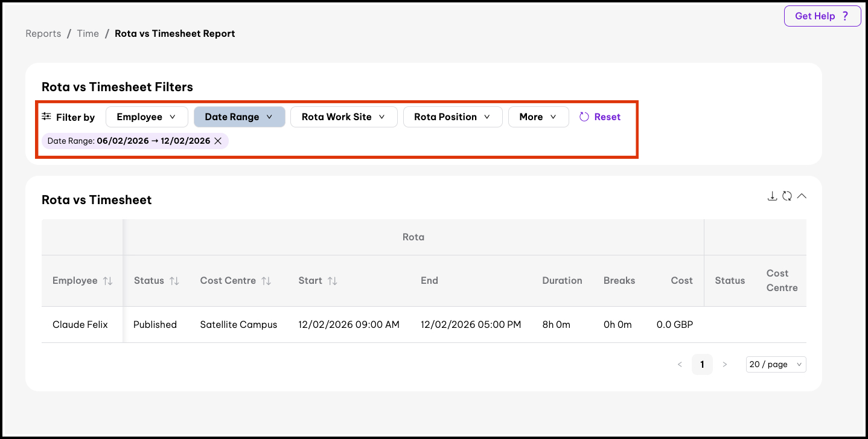This screenshot has width=868, height=439.
Task: Collapse the Rota vs Timesheet panel
Action: click(802, 196)
